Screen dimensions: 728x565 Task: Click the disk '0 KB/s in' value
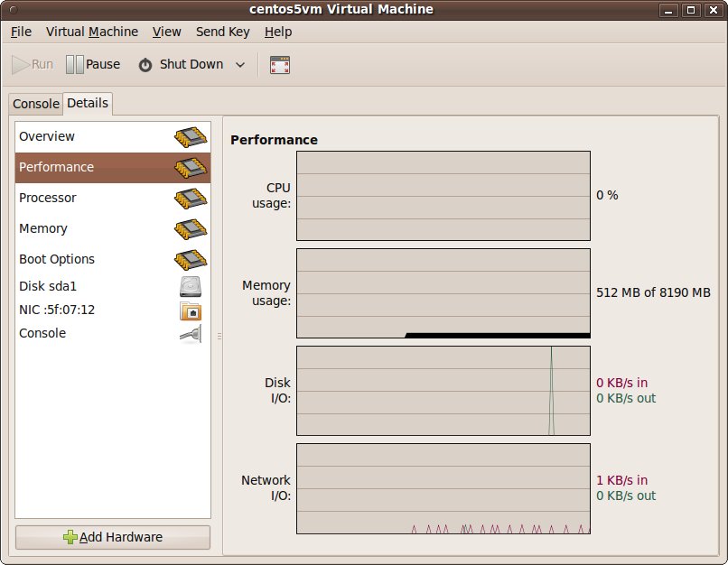pyautogui.click(x=621, y=383)
